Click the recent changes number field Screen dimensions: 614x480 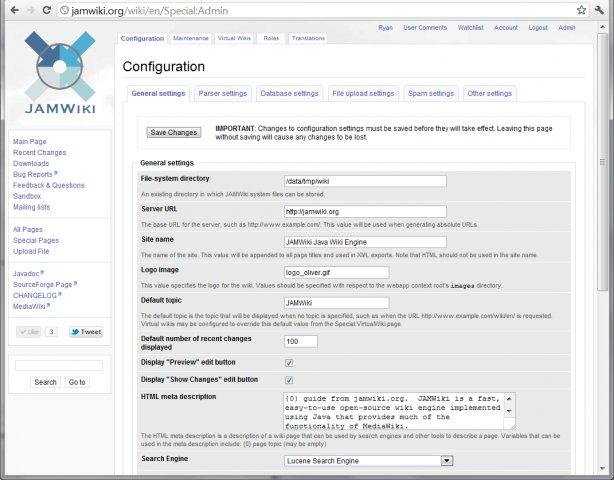[x=301, y=341]
